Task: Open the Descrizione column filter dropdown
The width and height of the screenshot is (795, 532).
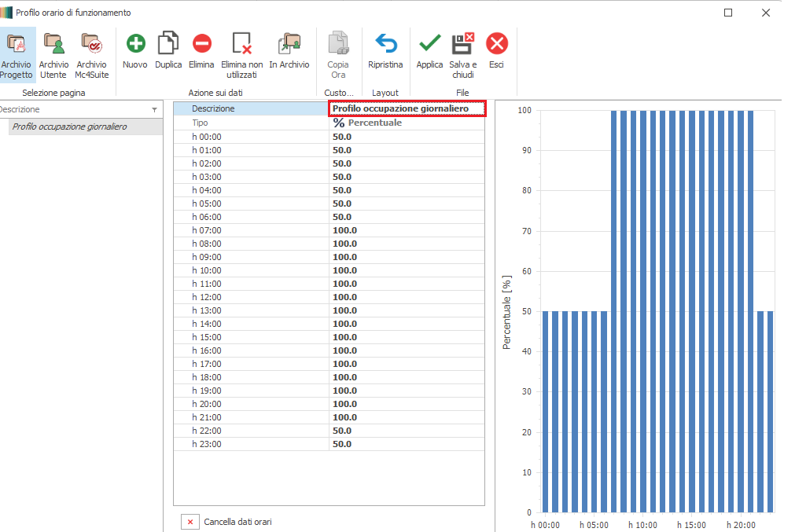Action: (154, 110)
